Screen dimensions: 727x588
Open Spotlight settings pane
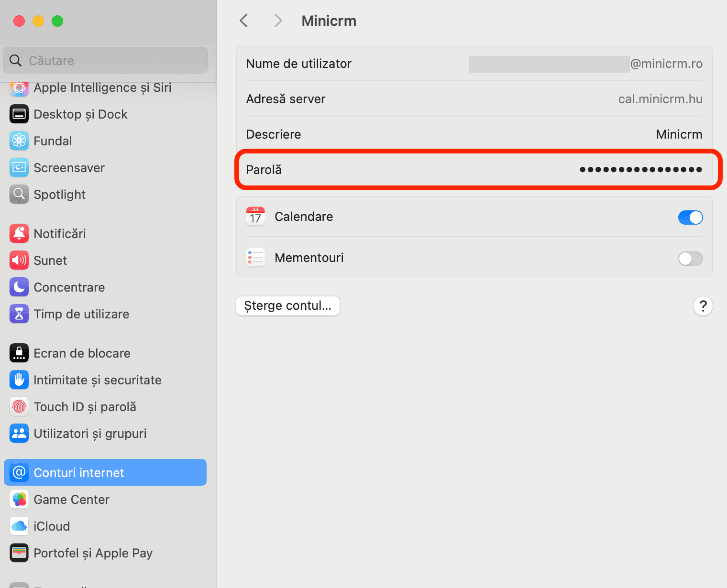tap(105, 195)
